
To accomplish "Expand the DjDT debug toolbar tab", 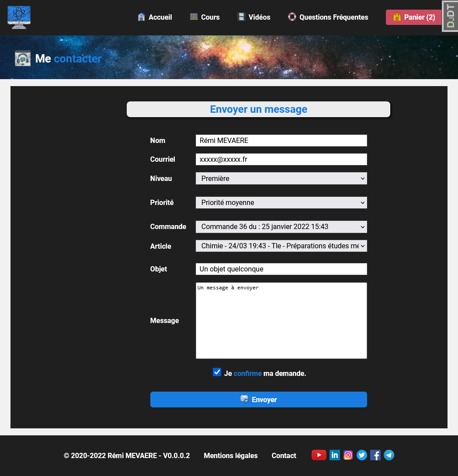I will pos(450,16).
